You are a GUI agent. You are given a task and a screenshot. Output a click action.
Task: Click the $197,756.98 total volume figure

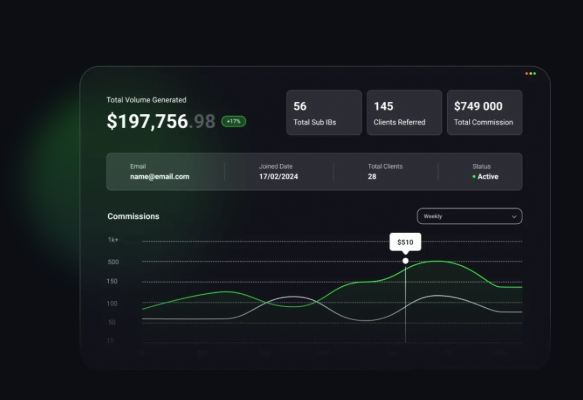(161, 121)
